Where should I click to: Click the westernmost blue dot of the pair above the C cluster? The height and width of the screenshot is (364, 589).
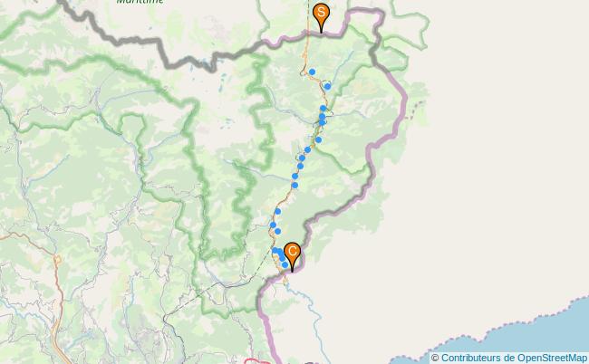tap(273, 225)
